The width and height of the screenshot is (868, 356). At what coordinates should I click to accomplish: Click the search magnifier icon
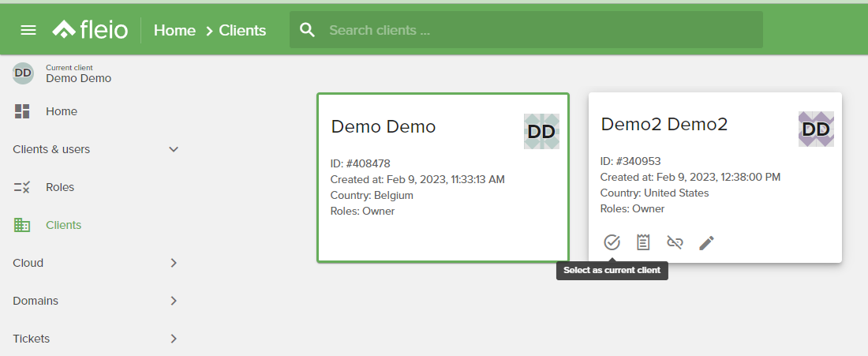click(x=307, y=30)
